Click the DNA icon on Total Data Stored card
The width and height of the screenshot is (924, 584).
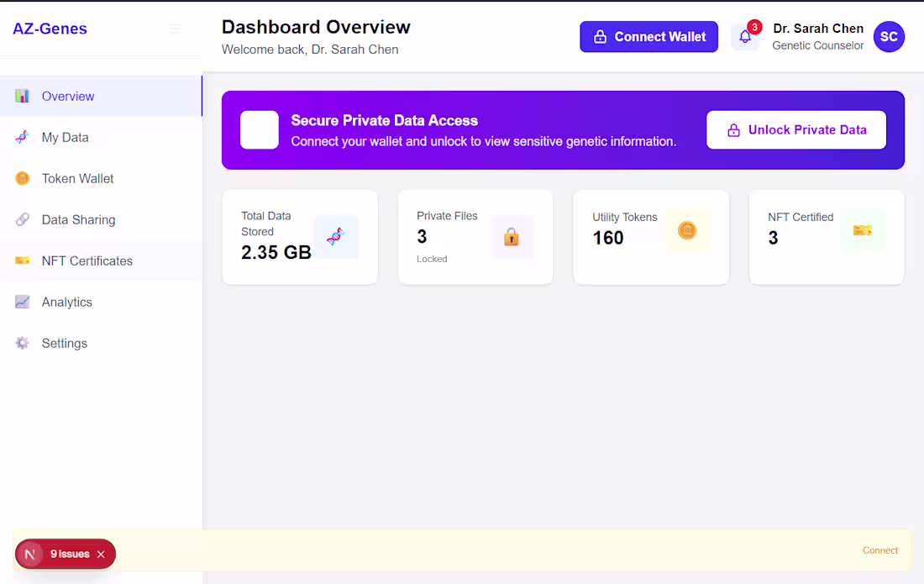pos(336,236)
